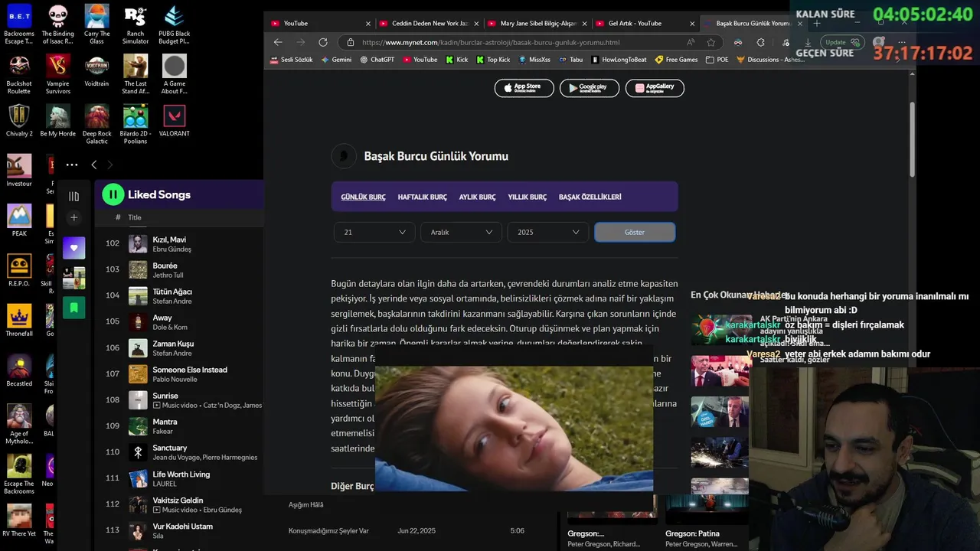Switch to Ceddin Deden New York tab
Image resolution: width=980 pixels, height=551 pixels.
(429, 23)
